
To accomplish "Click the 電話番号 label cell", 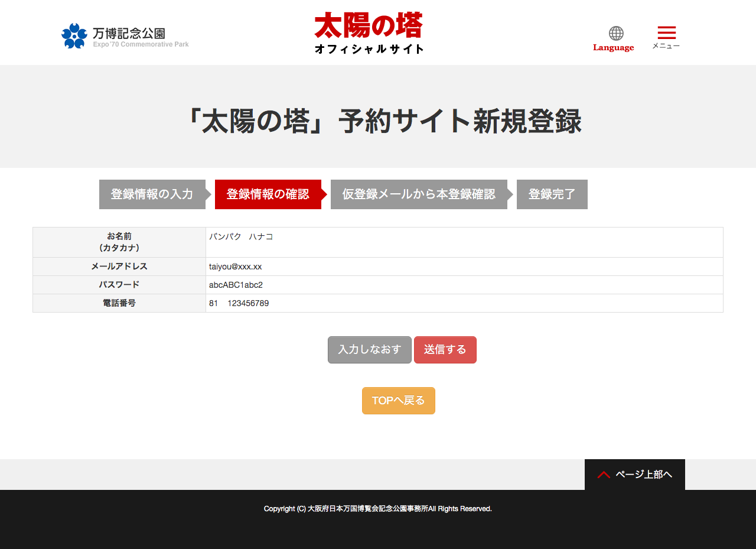I will 119,303.
